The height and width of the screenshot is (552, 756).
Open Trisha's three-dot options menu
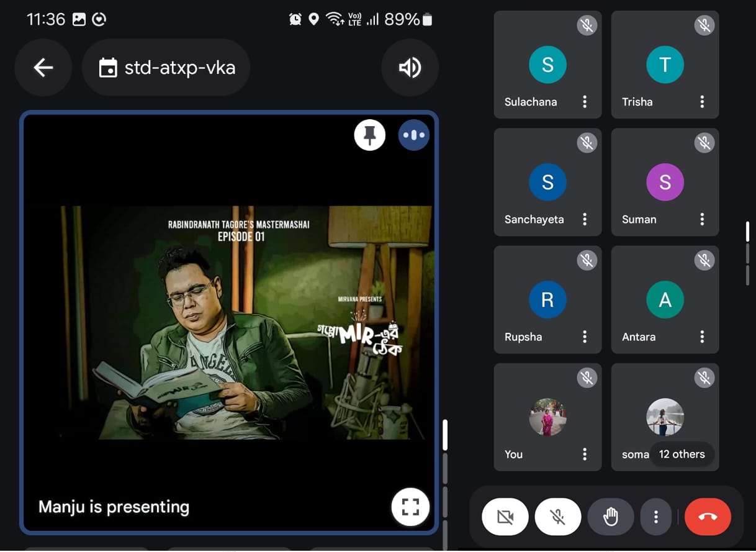click(702, 102)
